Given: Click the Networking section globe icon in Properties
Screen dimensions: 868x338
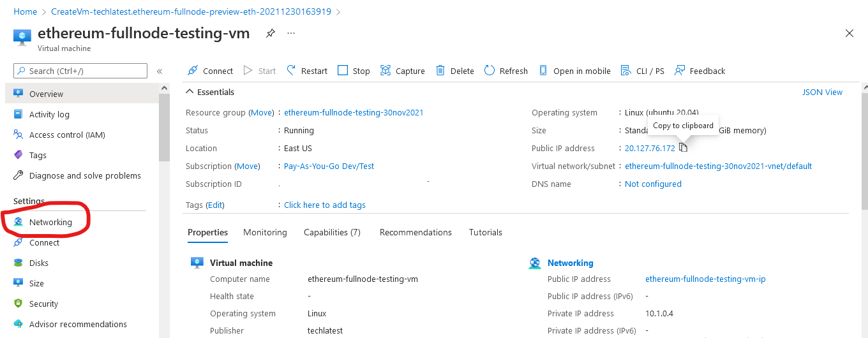Looking at the screenshot, I should pyautogui.click(x=535, y=263).
